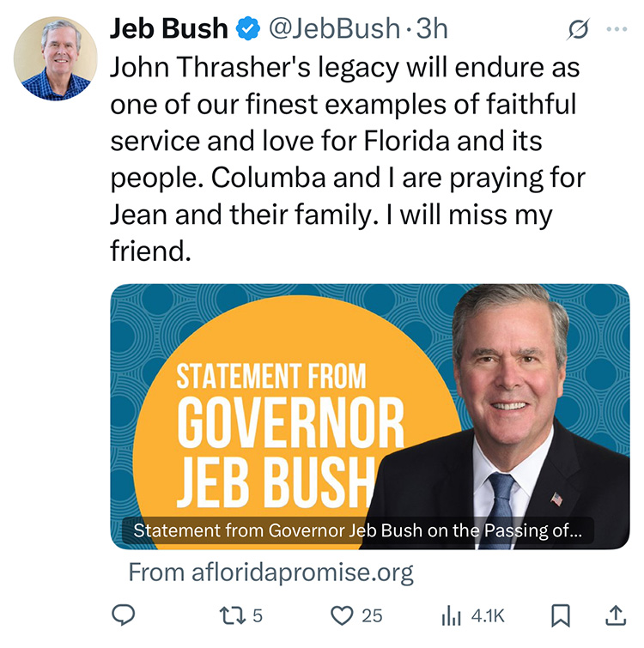The width and height of the screenshot is (644, 648).
Task: Click the blue verified badge
Action: 248,30
